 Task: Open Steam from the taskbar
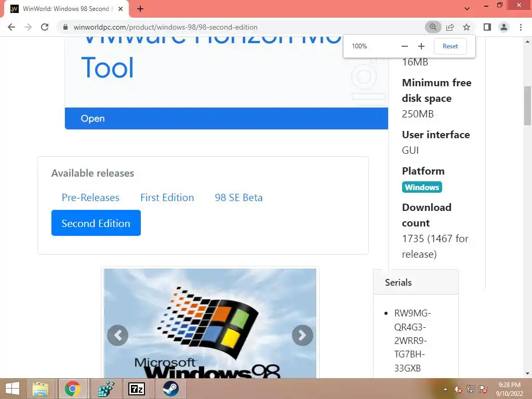[170, 389]
